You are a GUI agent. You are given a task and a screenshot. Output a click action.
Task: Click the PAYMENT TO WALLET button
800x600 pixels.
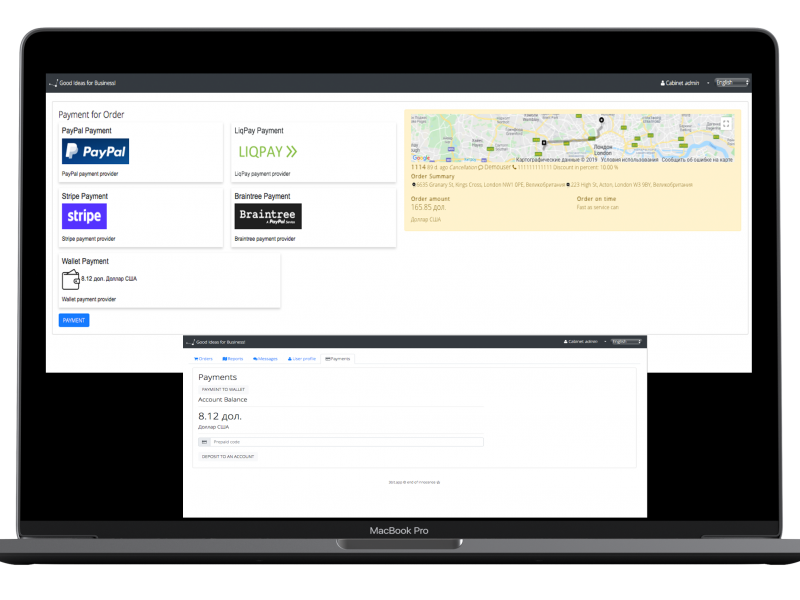(223, 389)
